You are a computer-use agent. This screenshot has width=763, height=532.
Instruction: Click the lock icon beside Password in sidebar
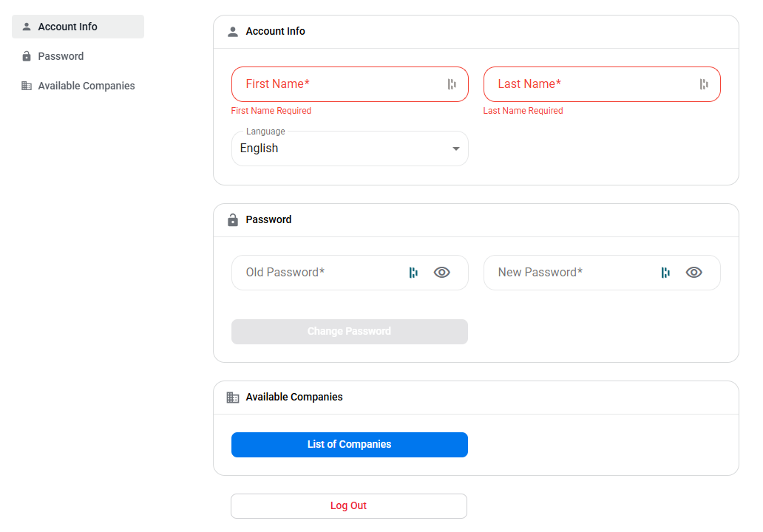click(27, 56)
